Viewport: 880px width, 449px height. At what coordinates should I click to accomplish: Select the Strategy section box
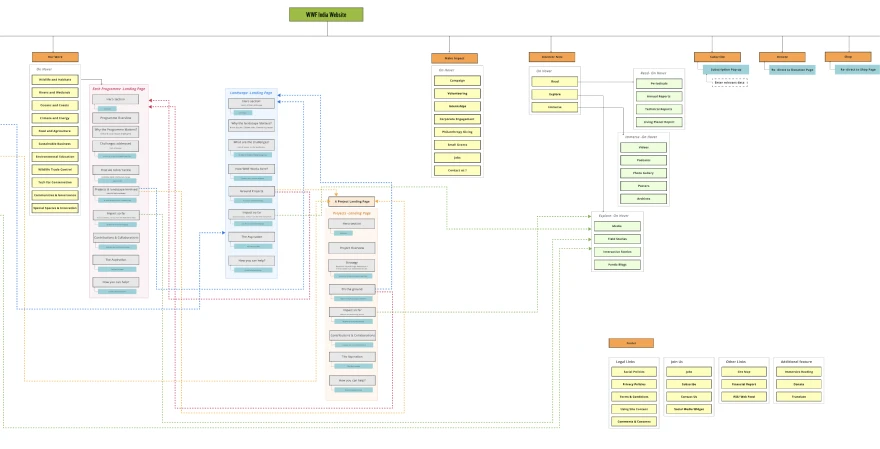[352, 265]
